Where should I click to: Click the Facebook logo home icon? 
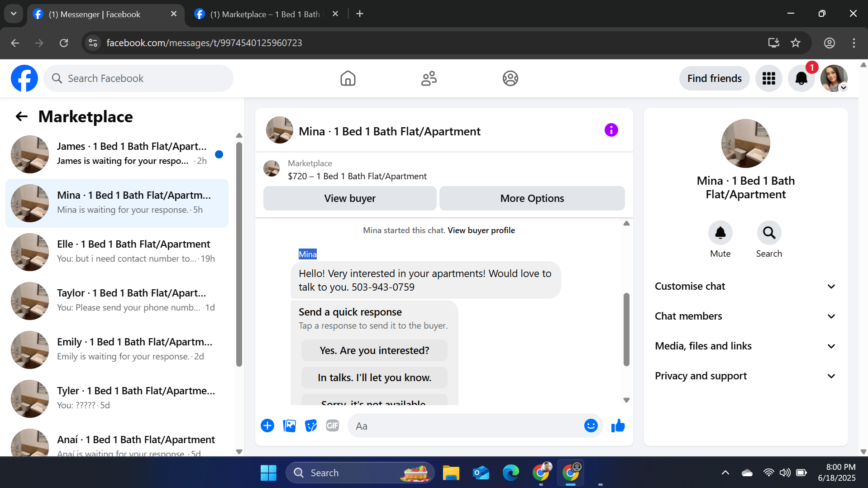[x=24, y=78]
